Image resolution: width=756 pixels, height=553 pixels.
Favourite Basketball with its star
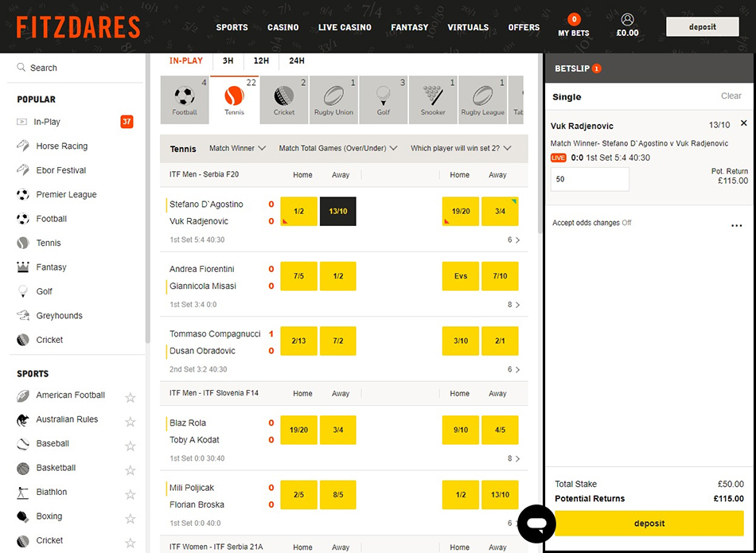[x=131, y=470]
